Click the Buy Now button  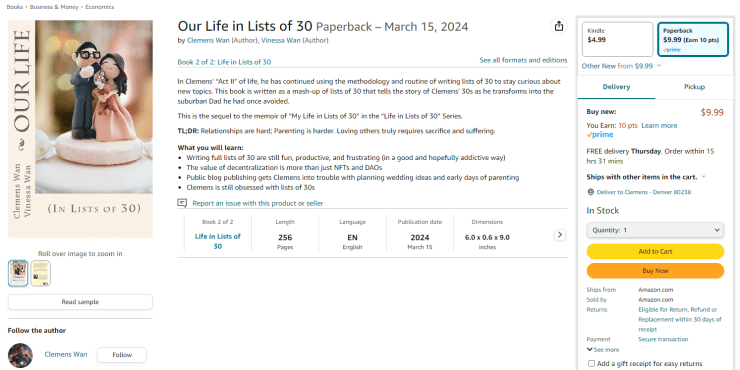coord(655,271)
